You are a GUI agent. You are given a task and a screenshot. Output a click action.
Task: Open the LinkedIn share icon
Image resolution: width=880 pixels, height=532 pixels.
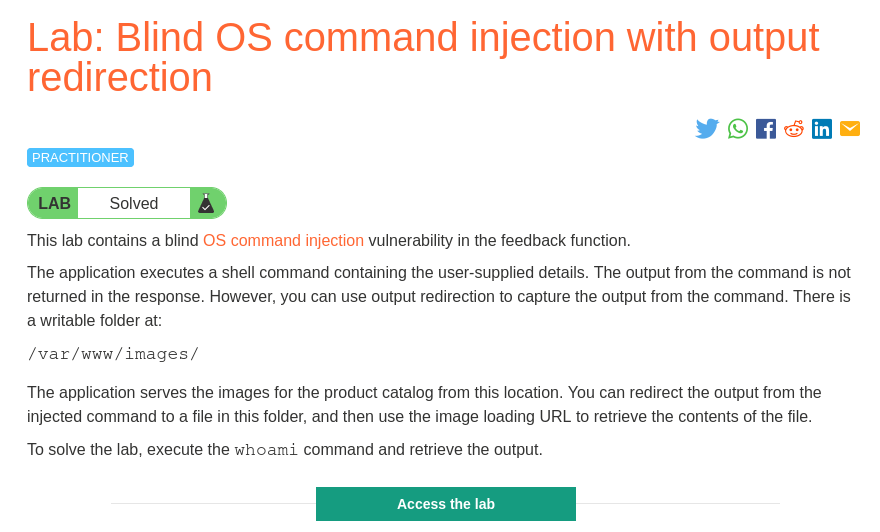[822, 129]
